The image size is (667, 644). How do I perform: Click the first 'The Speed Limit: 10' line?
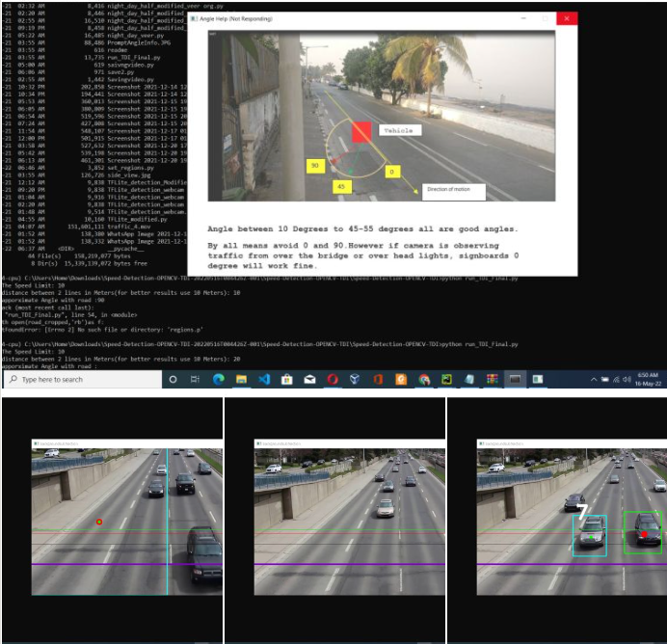(x=33, y=285)
